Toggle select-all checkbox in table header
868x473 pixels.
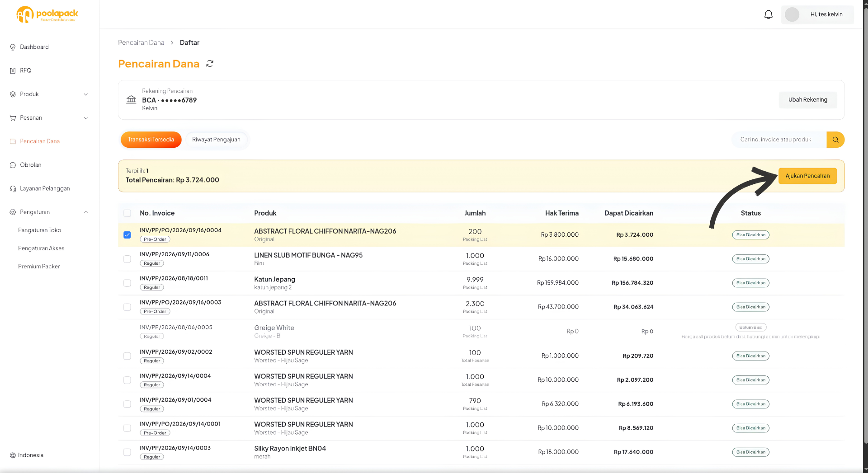coord(127,213)
